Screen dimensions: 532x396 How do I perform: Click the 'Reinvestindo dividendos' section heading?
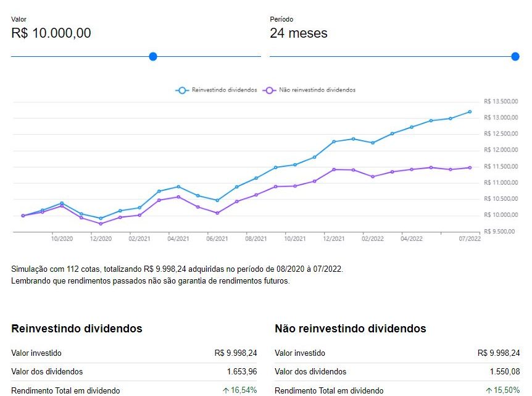77,329
